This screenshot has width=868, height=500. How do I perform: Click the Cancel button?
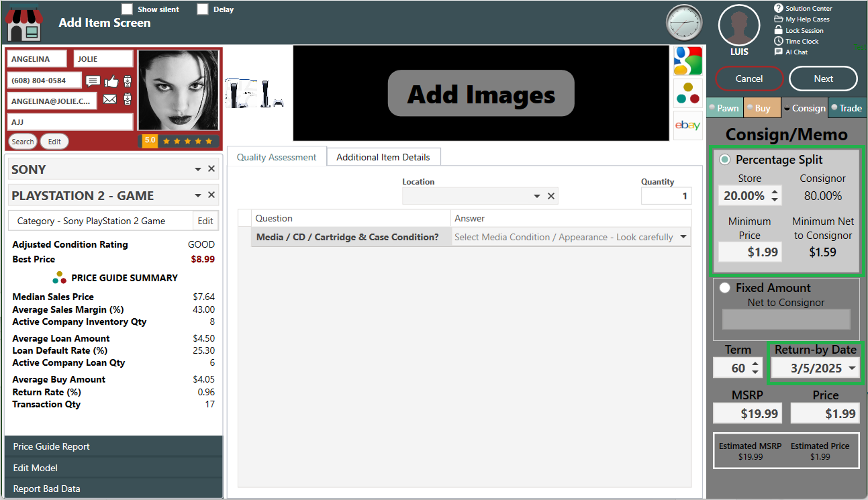749,79
